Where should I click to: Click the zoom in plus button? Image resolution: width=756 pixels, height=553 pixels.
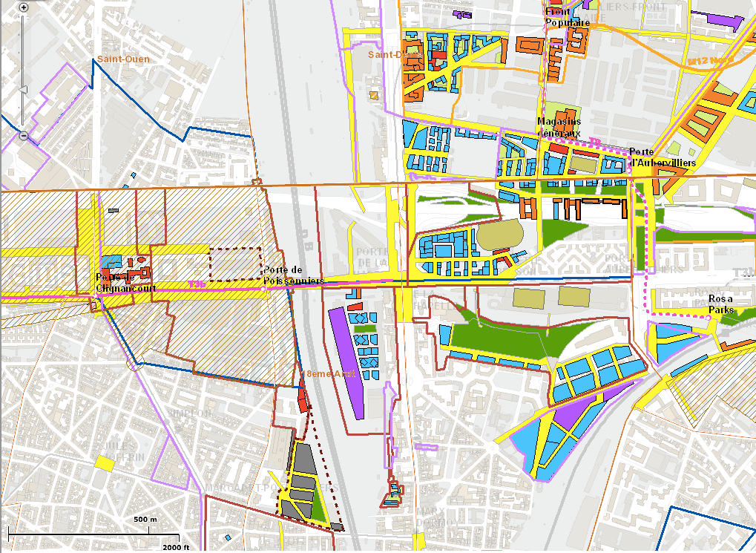(23, 7)
